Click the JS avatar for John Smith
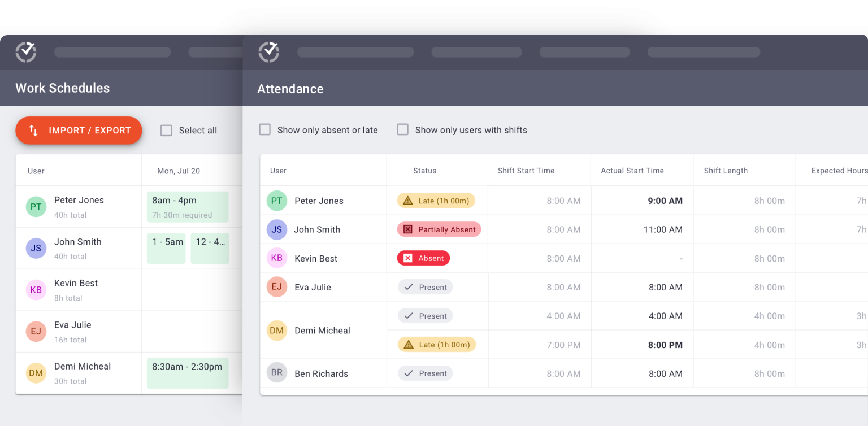The height and width of the screenshot is (426, 868). point(276,229)
